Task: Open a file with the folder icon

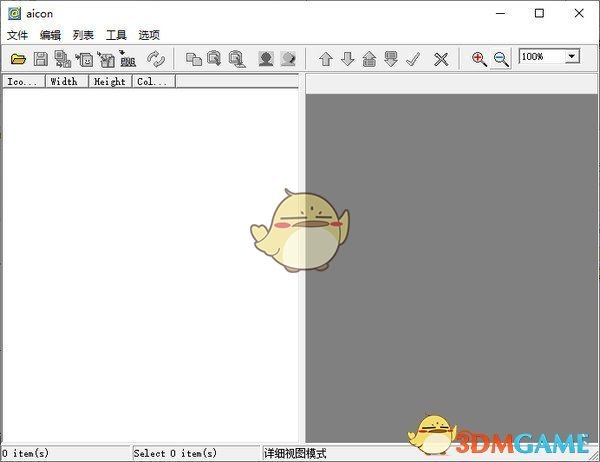Action: point(18,59)
